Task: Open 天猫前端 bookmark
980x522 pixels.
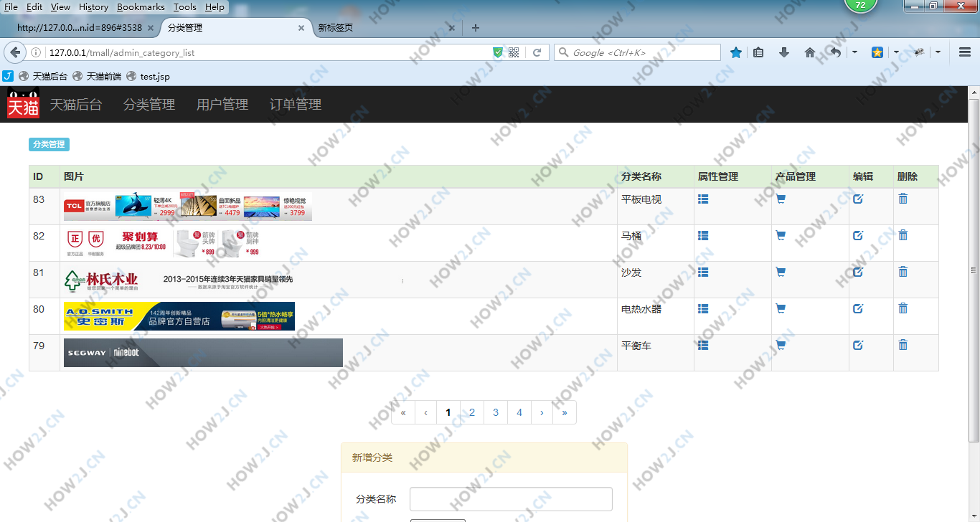Action: pos(97,76)
